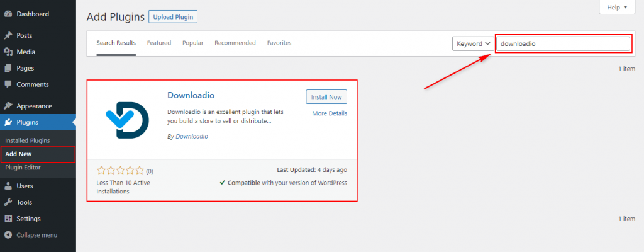
Task: Click Install Now for Downloadio
Action: tap(326, 97)
